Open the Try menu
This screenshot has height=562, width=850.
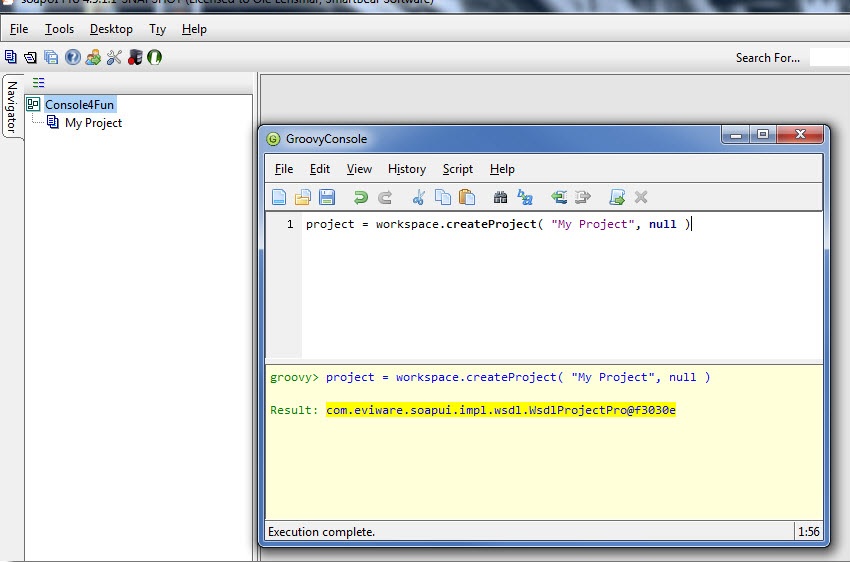tap(157, 29)
